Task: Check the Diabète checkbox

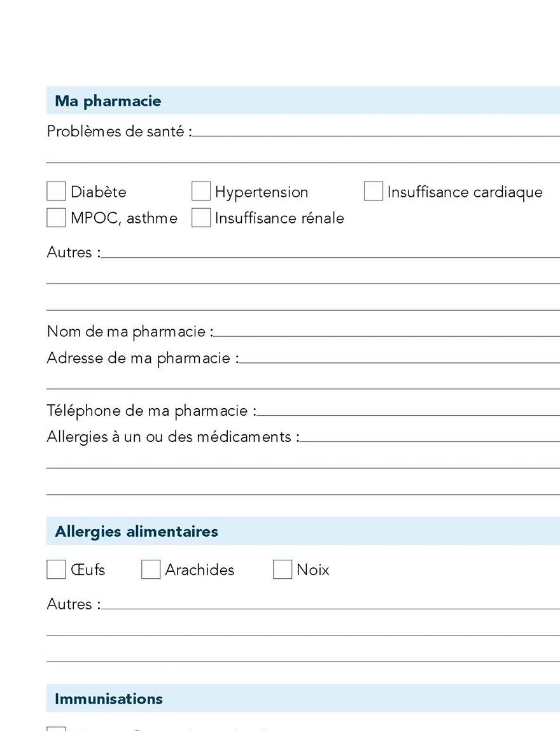Action: 56,191
